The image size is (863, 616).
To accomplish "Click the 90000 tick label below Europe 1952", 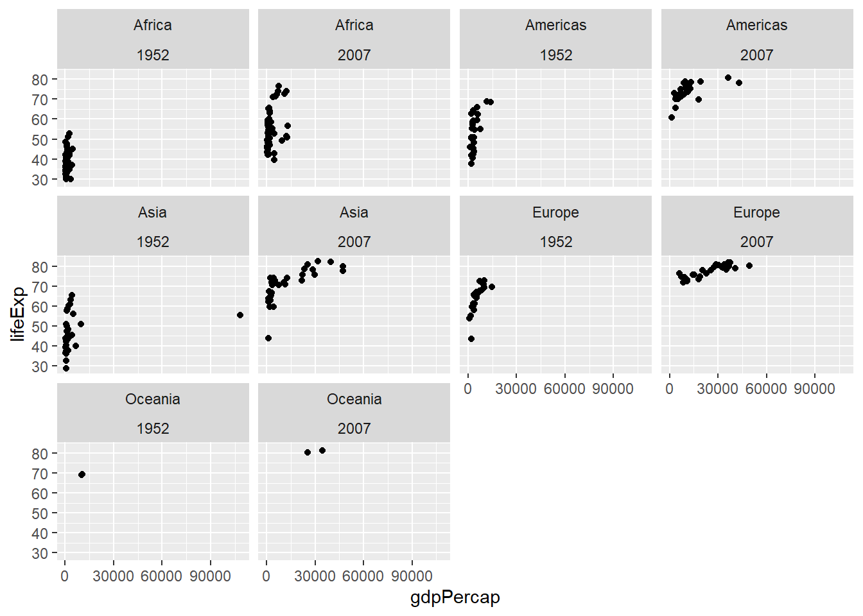I will point(613,389).
